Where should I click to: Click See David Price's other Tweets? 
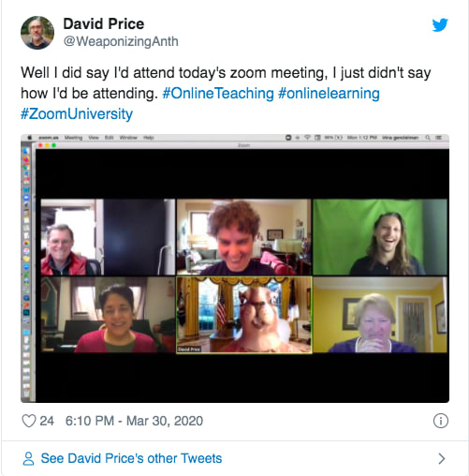131,458
